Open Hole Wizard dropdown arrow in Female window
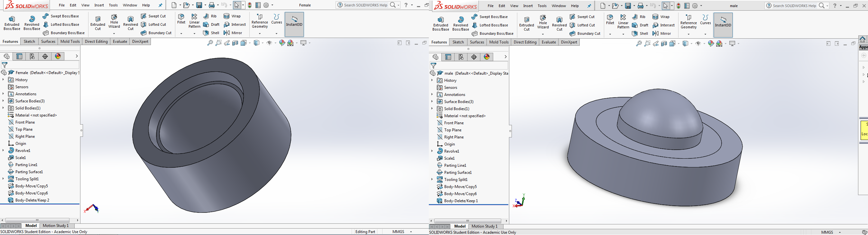 [x=114, y=34]
